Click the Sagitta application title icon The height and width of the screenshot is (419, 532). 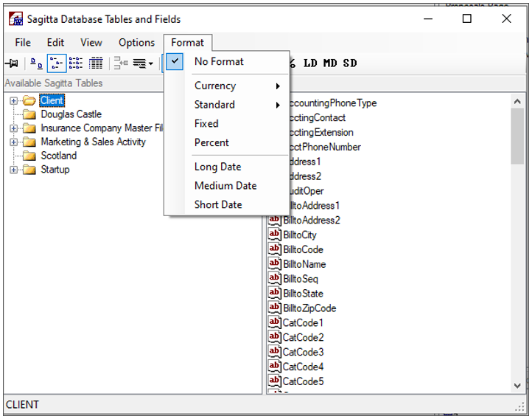pyautogui.click(x=15, y=18)
